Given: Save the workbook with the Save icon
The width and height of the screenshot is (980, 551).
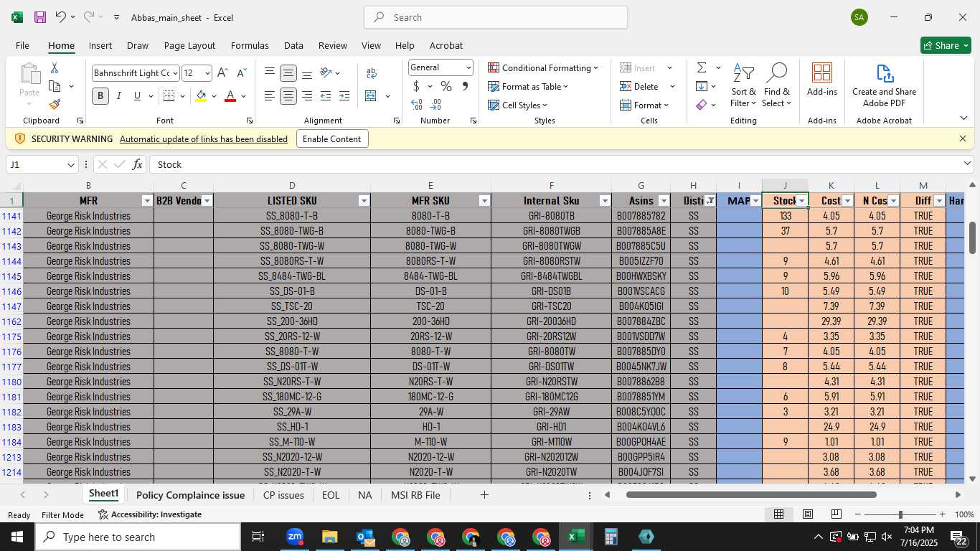Looking at the screenshot, I should (x=40, y=17).
